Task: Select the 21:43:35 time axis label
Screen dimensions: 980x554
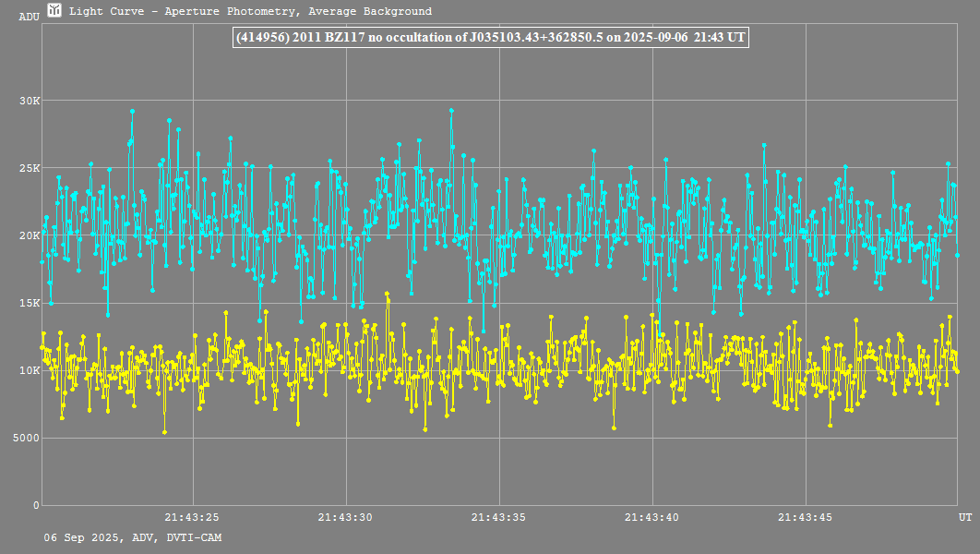Action: (499, 517)
